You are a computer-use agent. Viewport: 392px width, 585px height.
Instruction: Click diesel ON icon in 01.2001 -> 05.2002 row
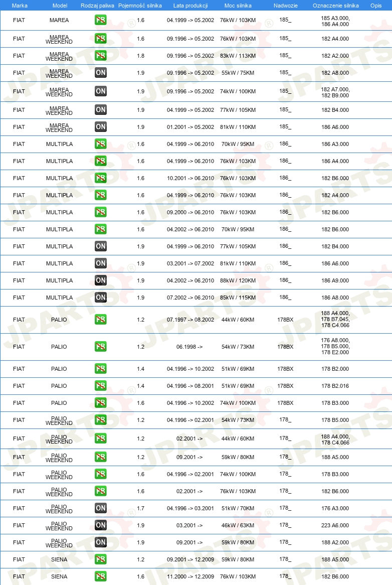pos(101,127)
